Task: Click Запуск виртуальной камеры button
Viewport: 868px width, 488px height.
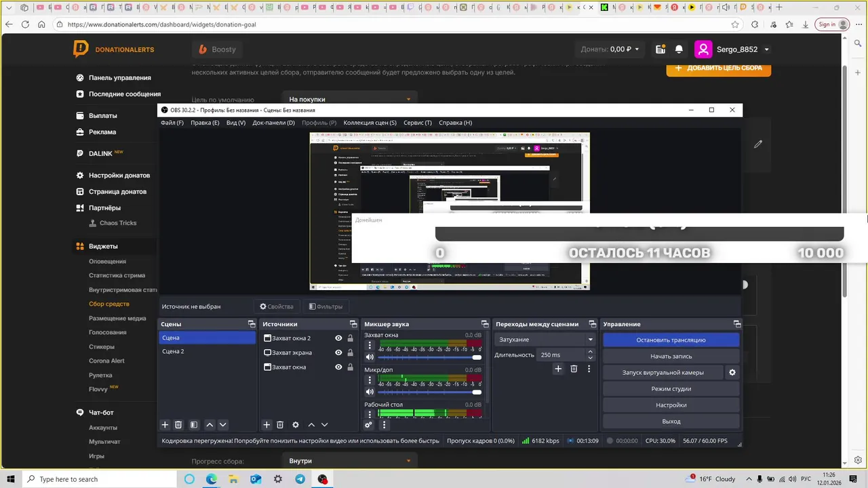Action: 663,372
